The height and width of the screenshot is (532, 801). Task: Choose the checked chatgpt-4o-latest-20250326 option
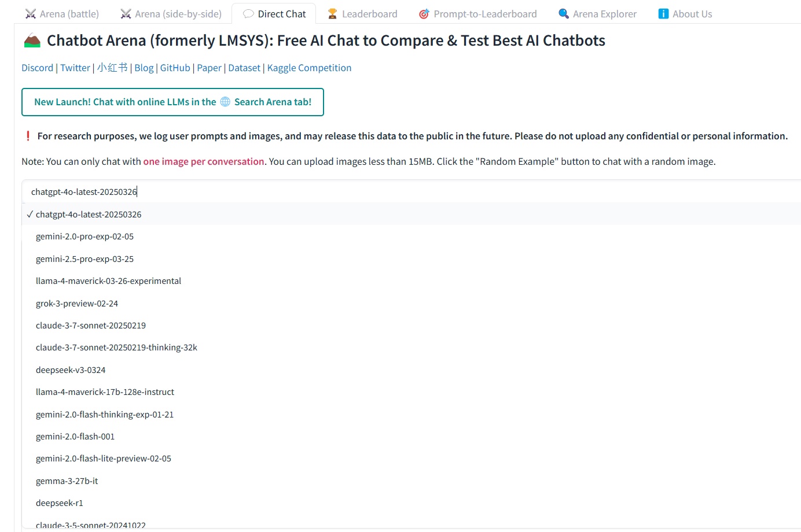[89, 215]
